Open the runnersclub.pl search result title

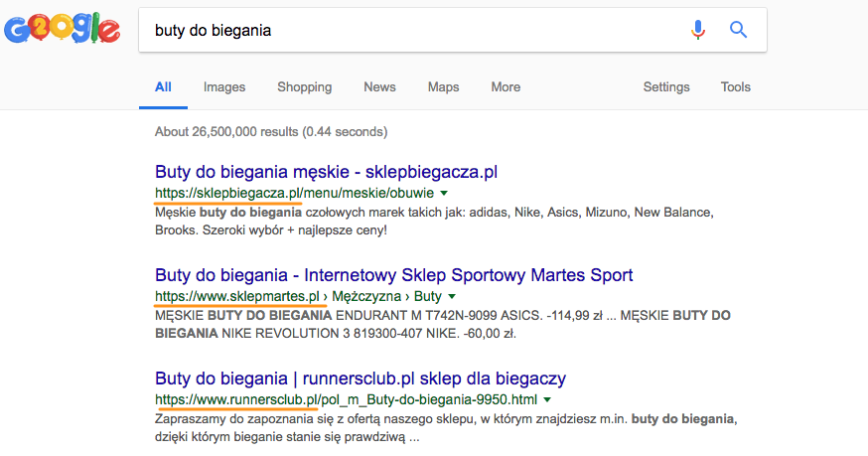coord(361,379)
